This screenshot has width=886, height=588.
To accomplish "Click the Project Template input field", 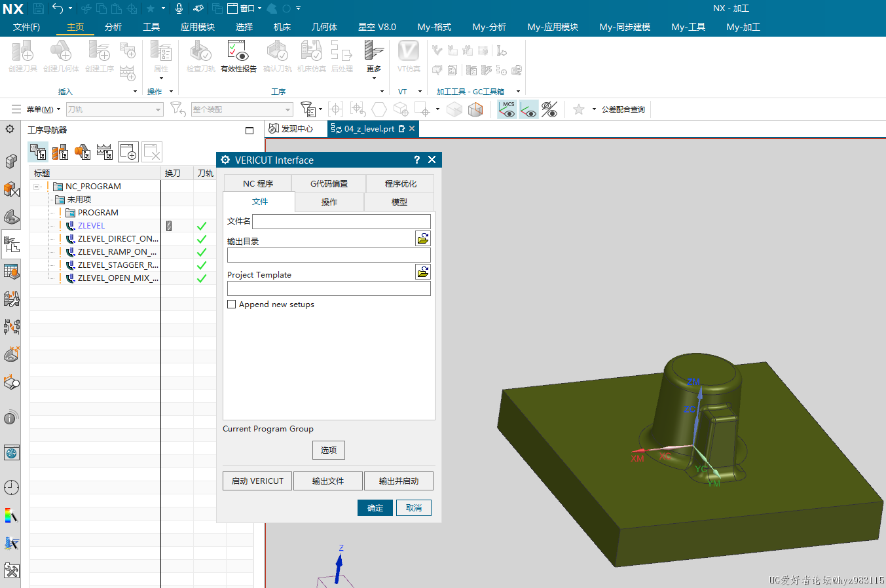I will [x=329, y=289].
